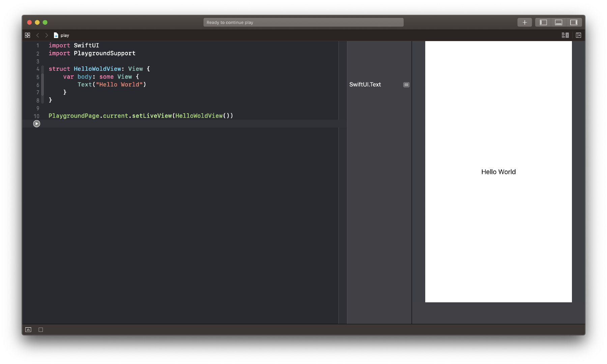The image size is (607, 364).
Task: Click the setLiveView method call
Action: coord(152,116)
